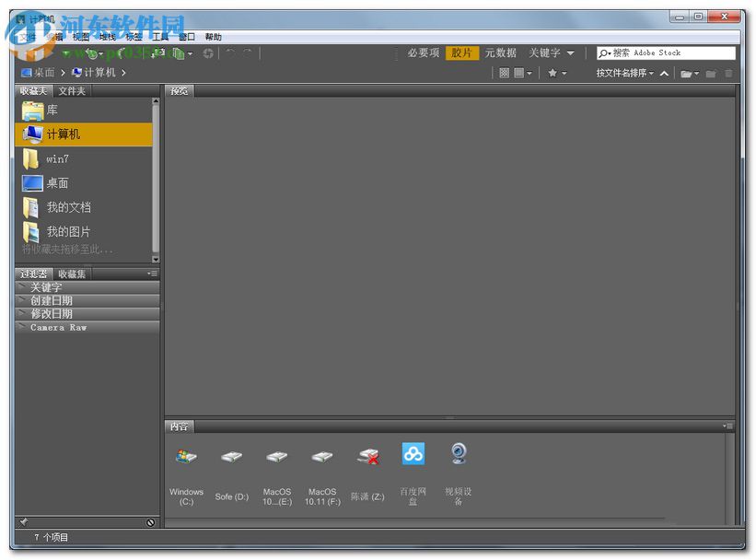This screenshot has height=560, width=756.
Task: Click the 百度网盘 cloud icon
Action: [413, 454]
